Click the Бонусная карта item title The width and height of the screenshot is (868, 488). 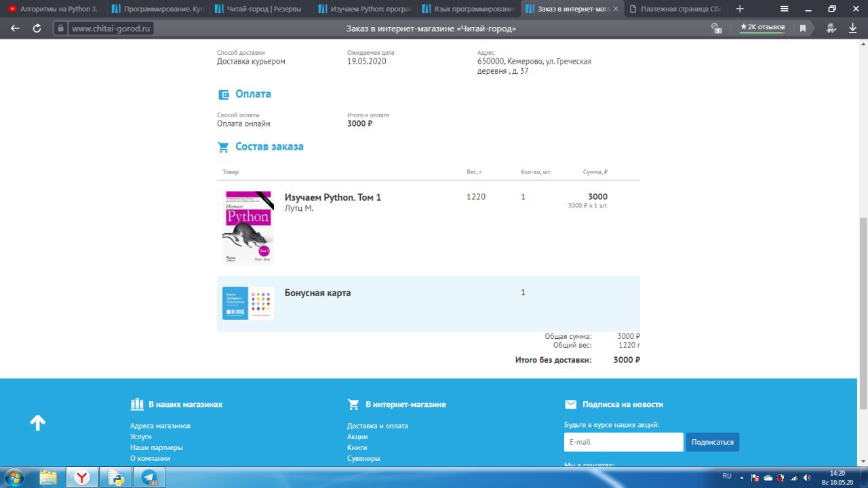click(317, 293)
